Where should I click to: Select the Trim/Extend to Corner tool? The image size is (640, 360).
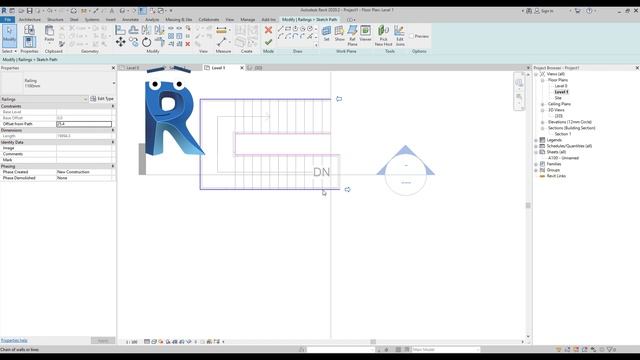pos(160,42)
